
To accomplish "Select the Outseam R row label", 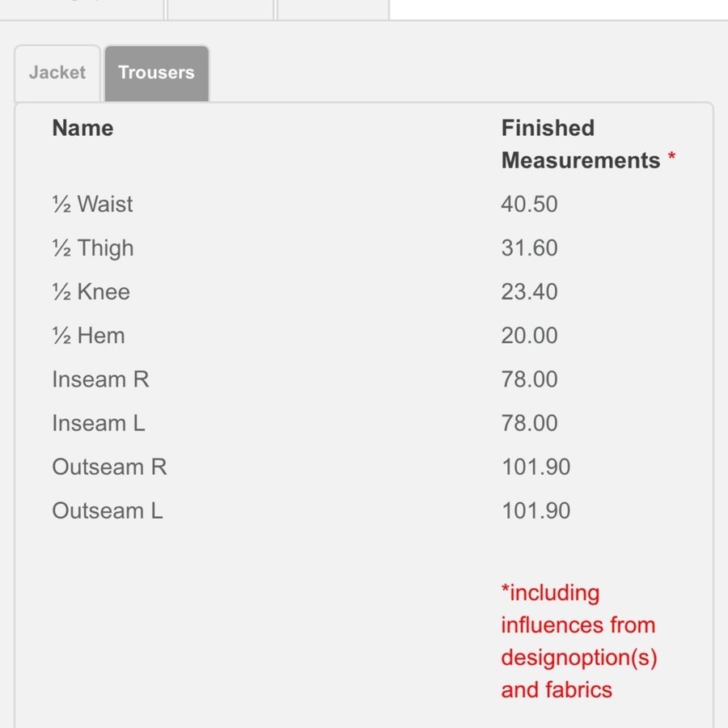I will pyautogui.click(x=109, y=467).
